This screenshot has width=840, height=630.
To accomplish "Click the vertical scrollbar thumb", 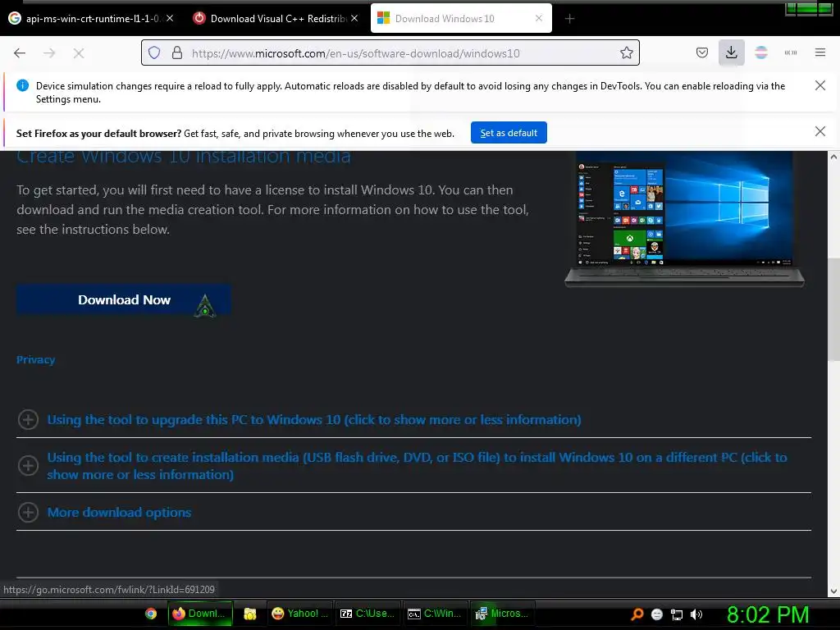I will pyautogui.click(x=833, y=309).
